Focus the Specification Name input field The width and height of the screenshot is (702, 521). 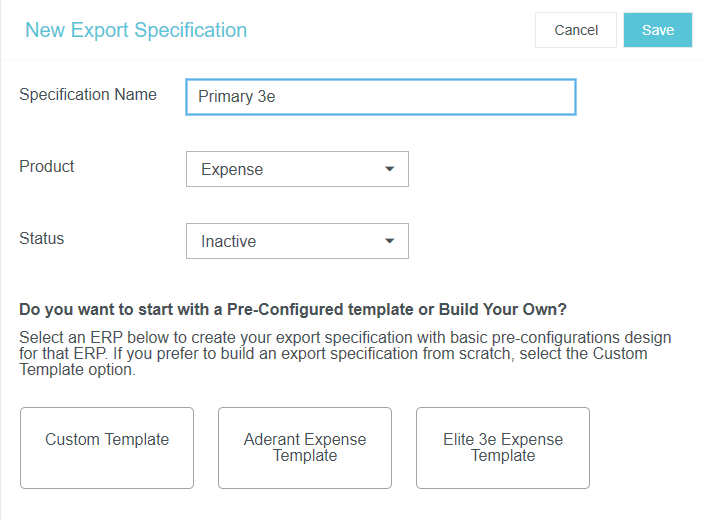(380, 97)
